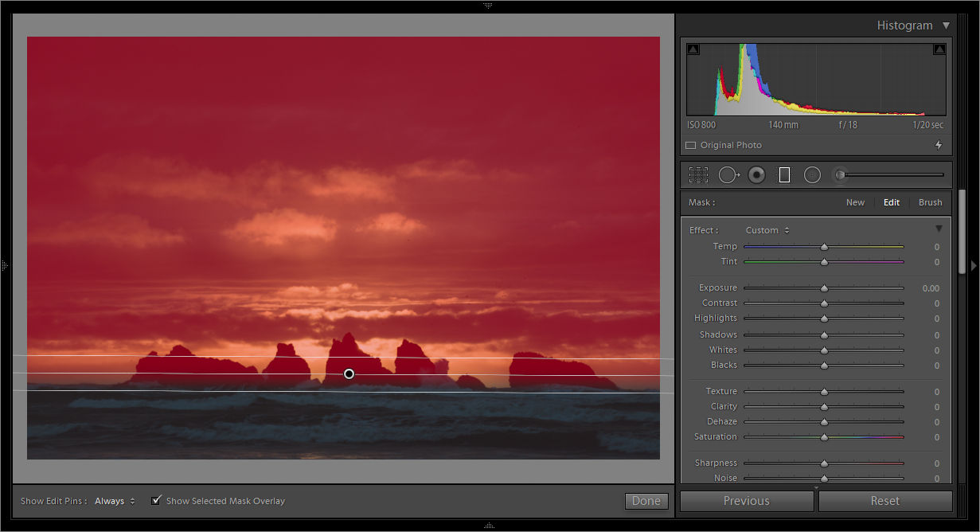Image resolution: width=980 pixels, height=532 pixels.
Task: Select the Graduated Filter tool
Action: pyautogui.click(x=784, y=174)
